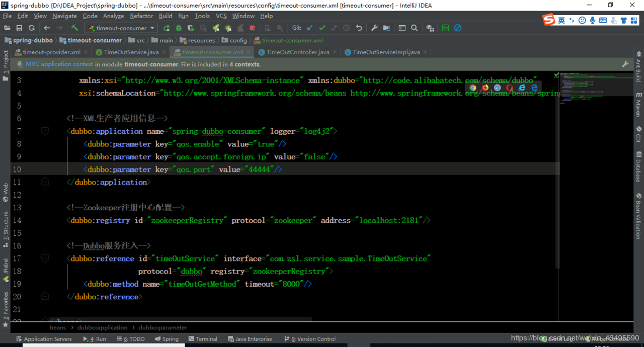Collapse the dubbo:reference tag fold marker
The height and width of the screenshot is (347, 644).
click(x=45, y=258)
